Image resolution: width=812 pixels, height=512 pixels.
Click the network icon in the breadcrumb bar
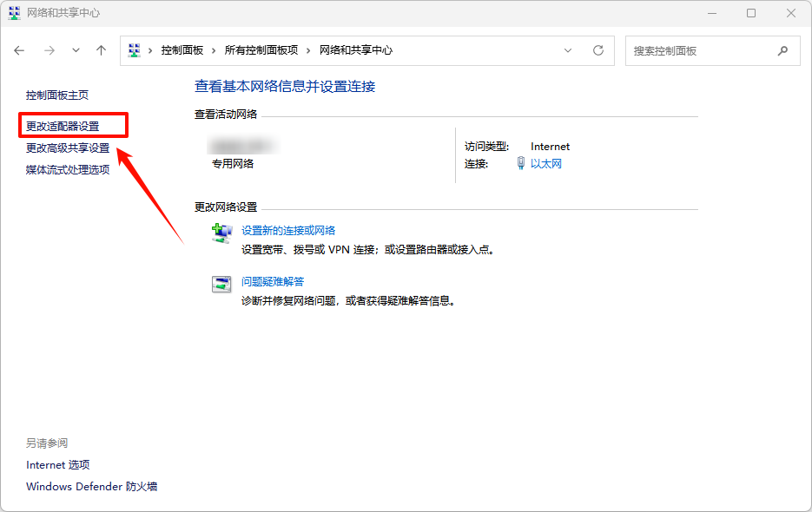click(x=134, y=50)
